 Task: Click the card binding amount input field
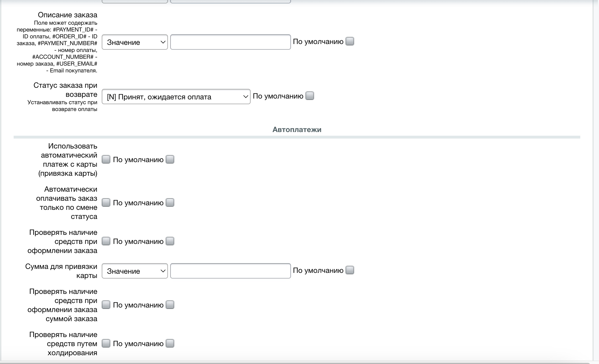pos(230,271)
